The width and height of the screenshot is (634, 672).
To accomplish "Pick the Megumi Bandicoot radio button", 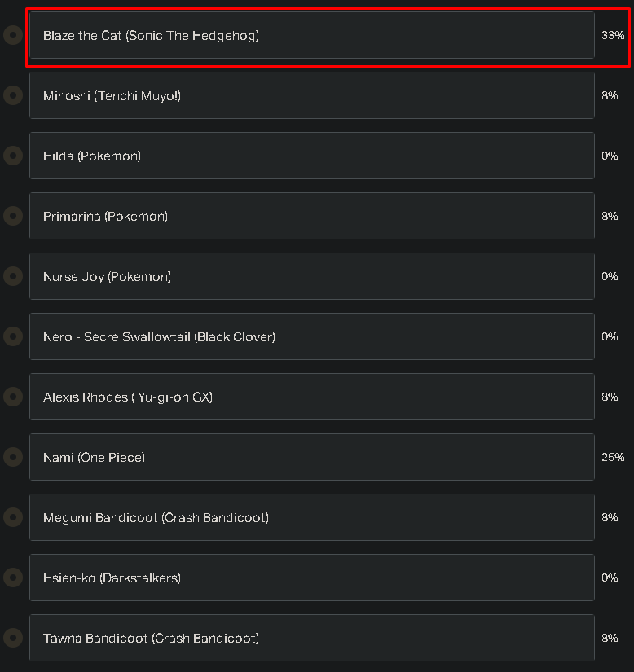I will [12, 517].
